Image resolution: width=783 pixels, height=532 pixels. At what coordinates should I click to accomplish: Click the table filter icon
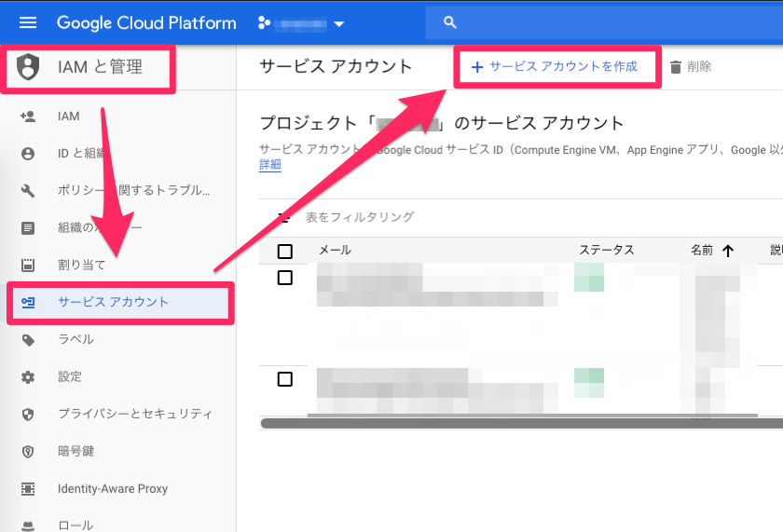283,217
